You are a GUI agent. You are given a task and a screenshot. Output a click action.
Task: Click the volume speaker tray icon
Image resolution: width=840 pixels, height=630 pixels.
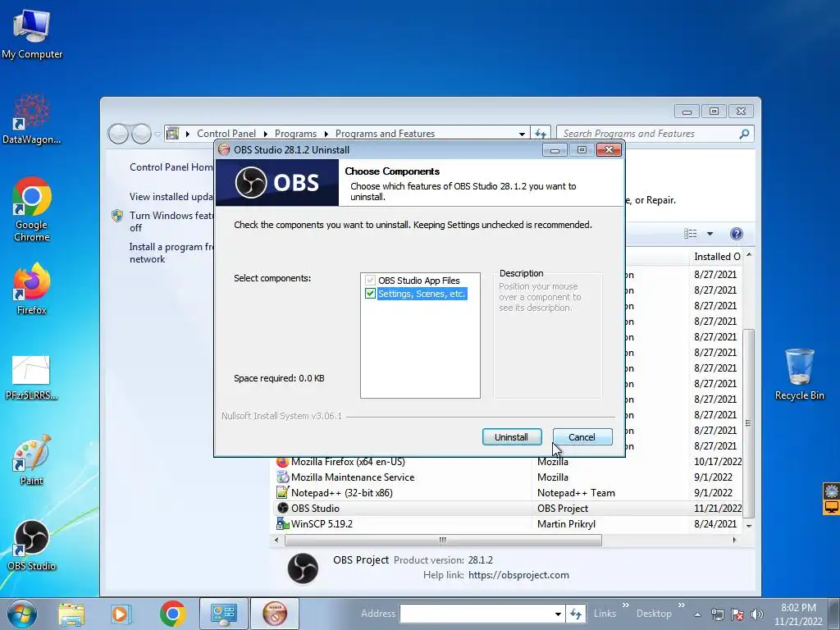(757, 614)
